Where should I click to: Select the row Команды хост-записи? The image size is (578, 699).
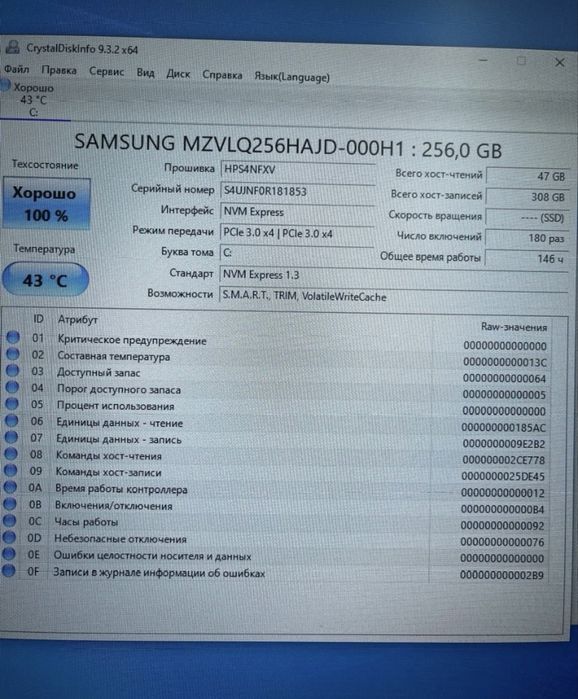[x=276, y=473]
